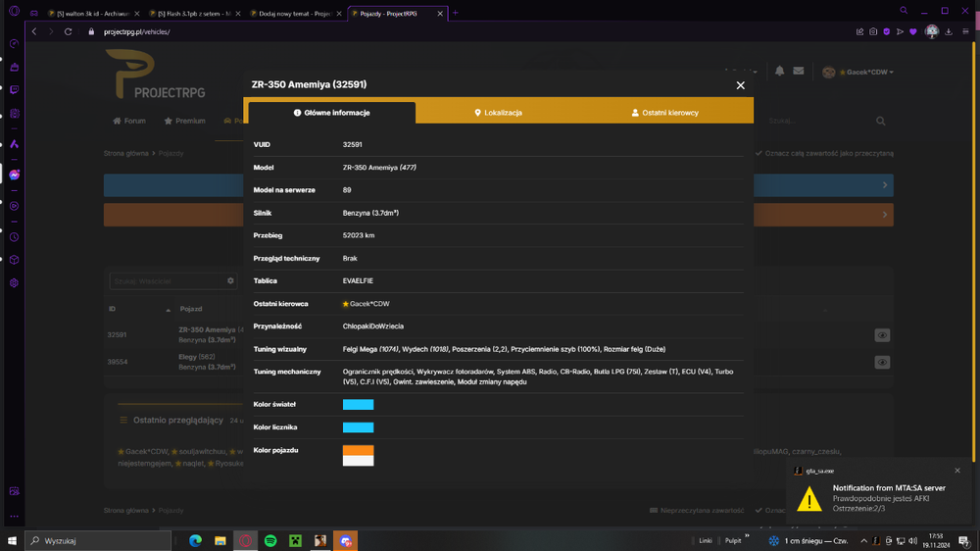
Task: Open the messages envelope icon
Action: (x=798, y=72)
